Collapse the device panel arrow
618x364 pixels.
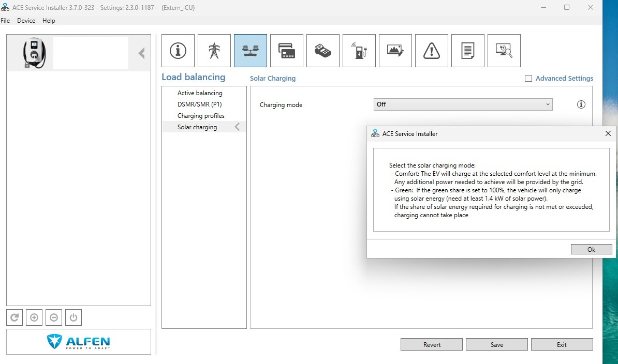[x=142, y=53]
